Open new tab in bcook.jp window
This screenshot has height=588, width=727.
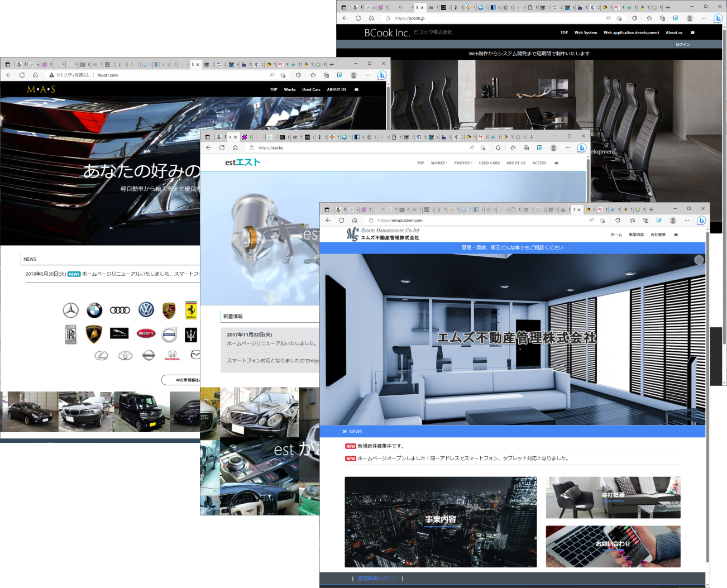668,7
